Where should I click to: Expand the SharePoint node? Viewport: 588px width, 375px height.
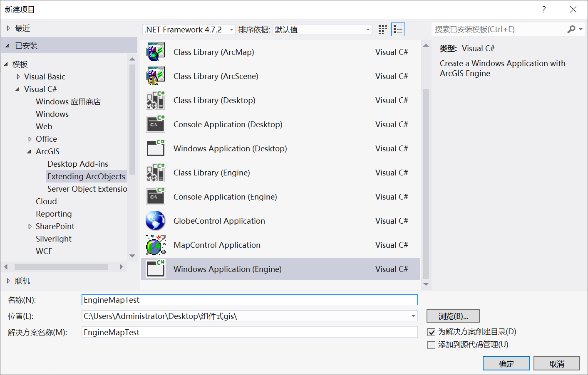point(30,226)
